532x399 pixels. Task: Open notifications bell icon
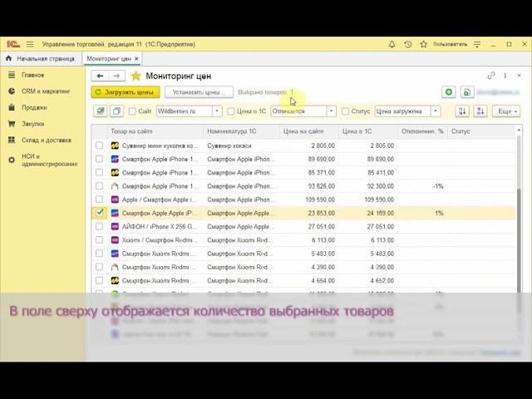pyautogui.click(x=392, y=44)
